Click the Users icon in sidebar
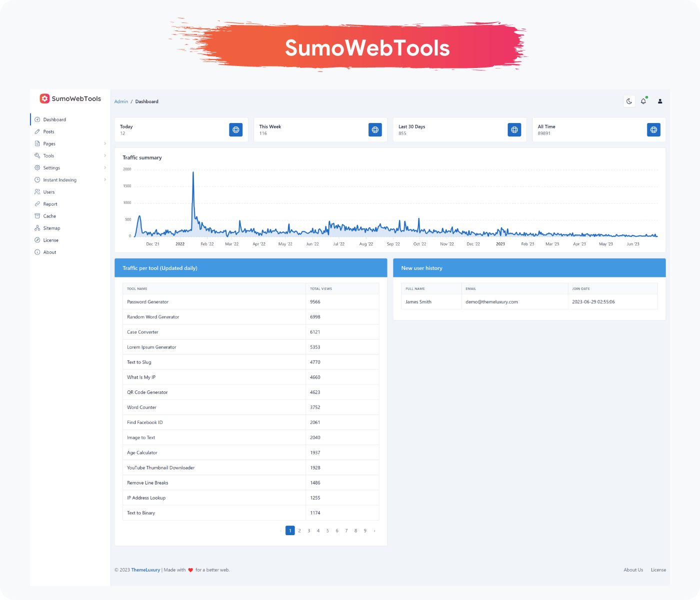The image size is (700, 600). [x=37, y=192]
